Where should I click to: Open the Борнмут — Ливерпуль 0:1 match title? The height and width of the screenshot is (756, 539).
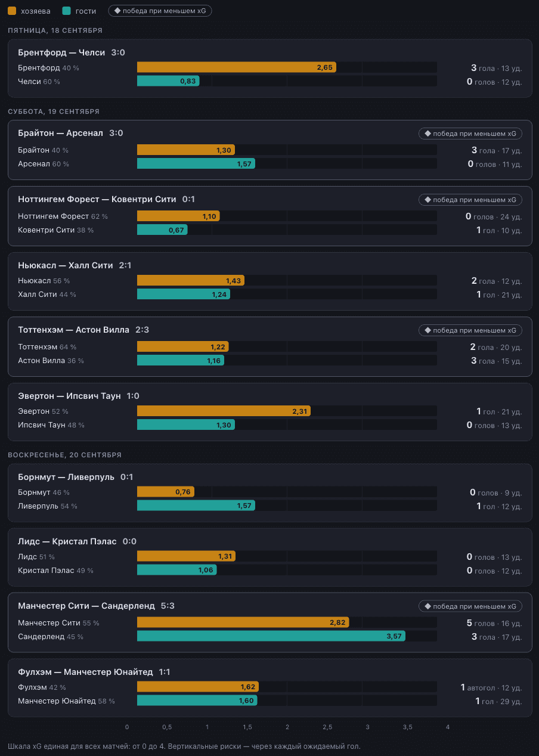click(x=76, y=477)
